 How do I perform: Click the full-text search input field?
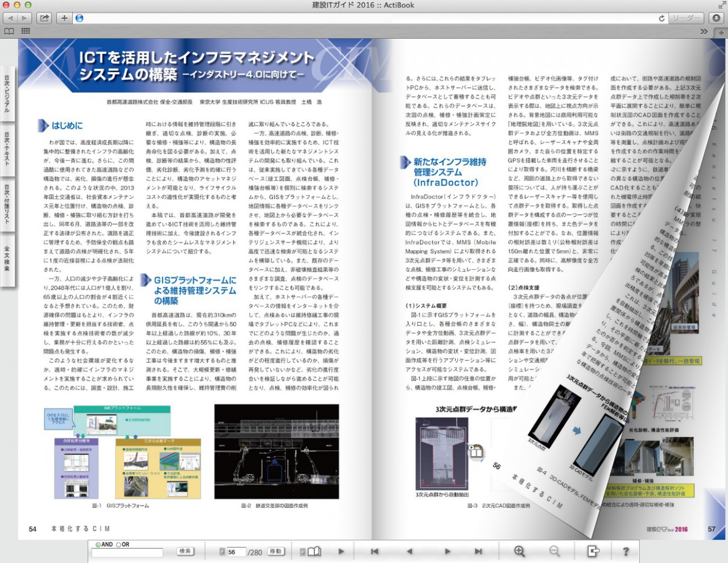click(127, 552)
